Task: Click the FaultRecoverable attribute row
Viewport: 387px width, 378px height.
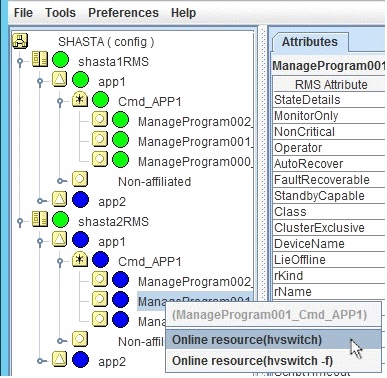Action: (329, 180)
